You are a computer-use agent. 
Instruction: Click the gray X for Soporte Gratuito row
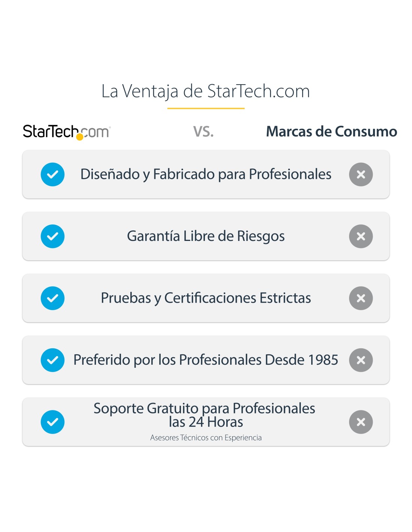[x=361, y=422]
